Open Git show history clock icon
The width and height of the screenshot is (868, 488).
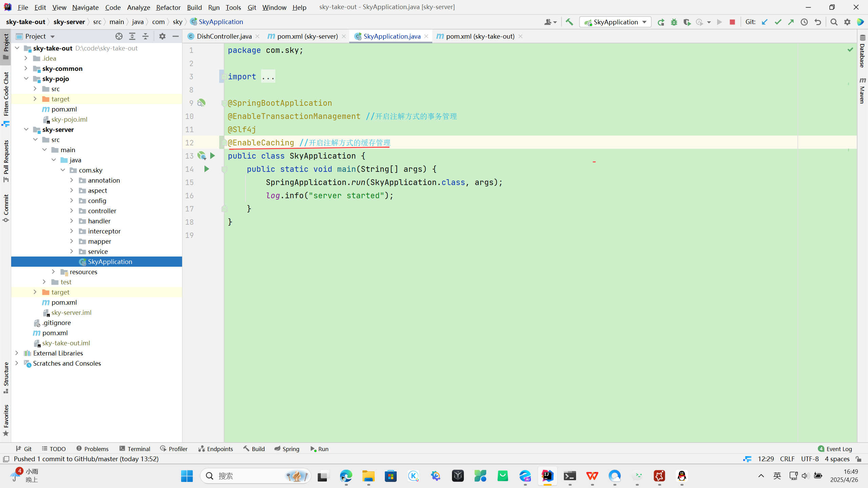[804, 22]
